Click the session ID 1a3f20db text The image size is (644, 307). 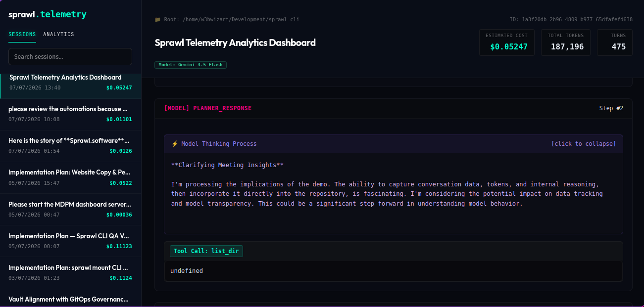point(571,20)
